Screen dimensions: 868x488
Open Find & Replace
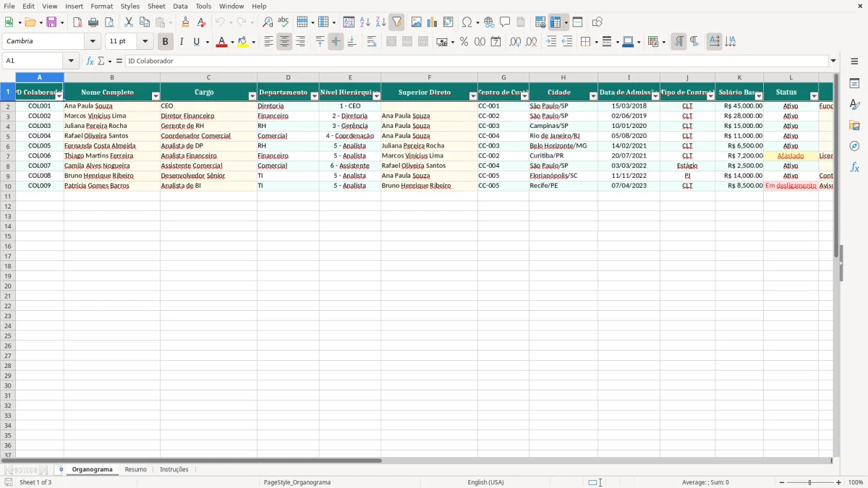(x=268, y=22)
